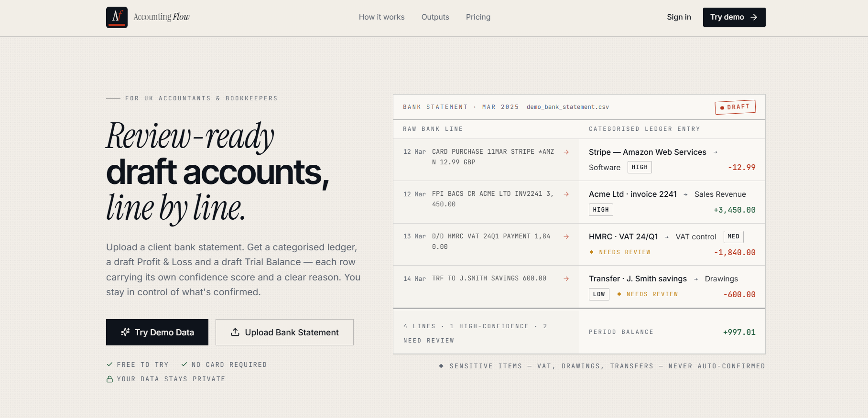The width and height of the screenshot is (868, 418).
Task: Click the HIGH badge under Acme Ltd
Action: (601, 210)
